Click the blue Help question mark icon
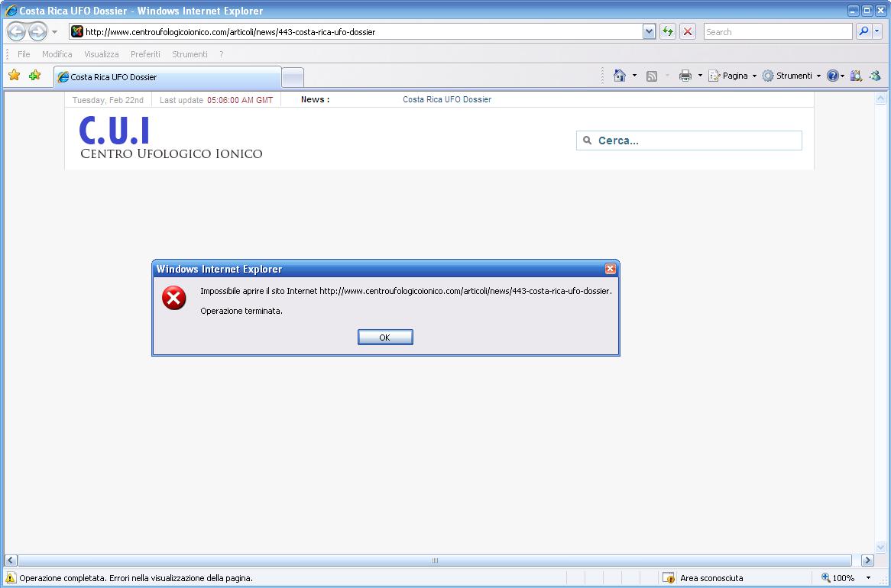 click(x=832, y=76)
